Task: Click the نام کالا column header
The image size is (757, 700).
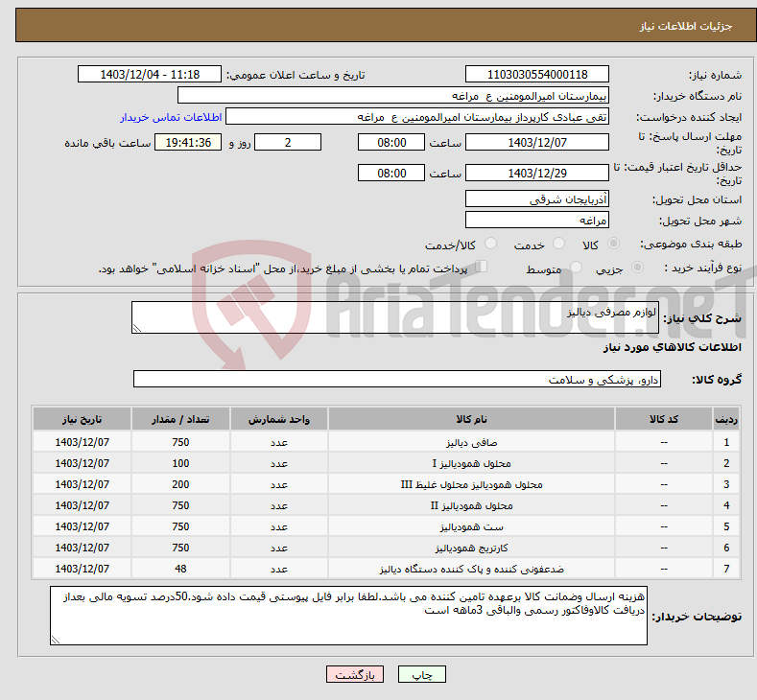Action: [x=471, y=419]
